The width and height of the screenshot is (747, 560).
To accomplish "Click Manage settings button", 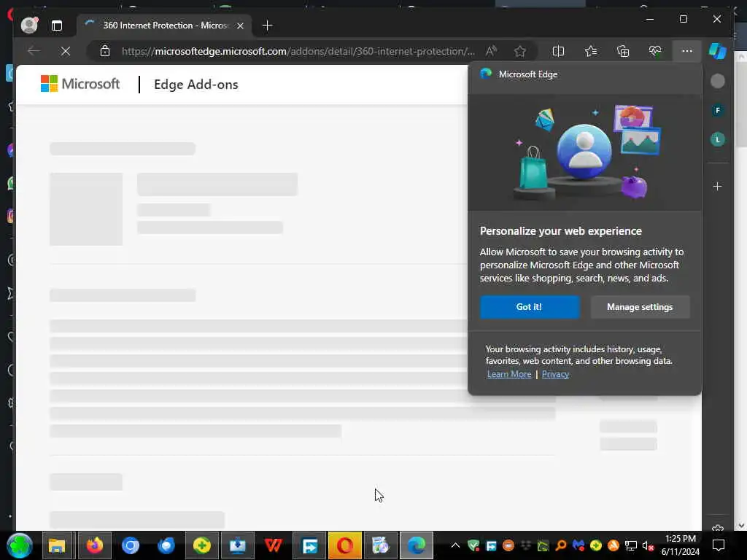I will [640, 307].
